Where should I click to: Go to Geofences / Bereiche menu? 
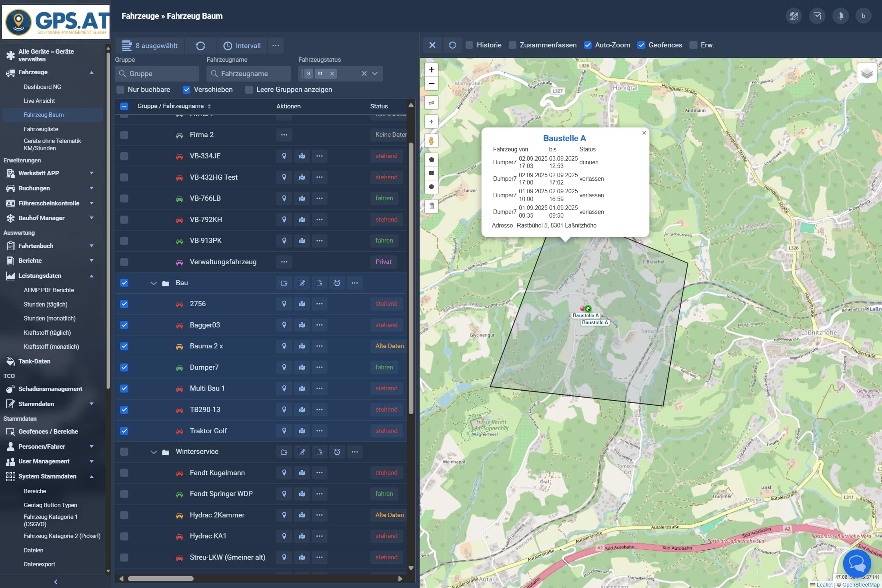pos(48,431)
